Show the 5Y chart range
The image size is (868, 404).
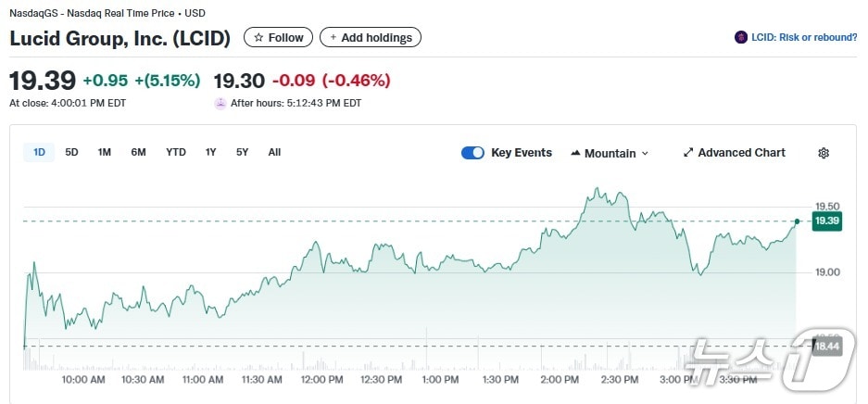[x=242, y=152]
